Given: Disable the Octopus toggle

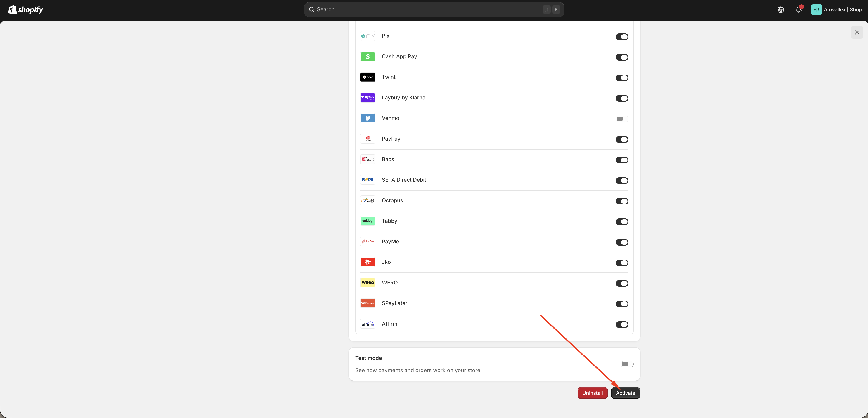Looking at the screenshot, I should (622, 201).
